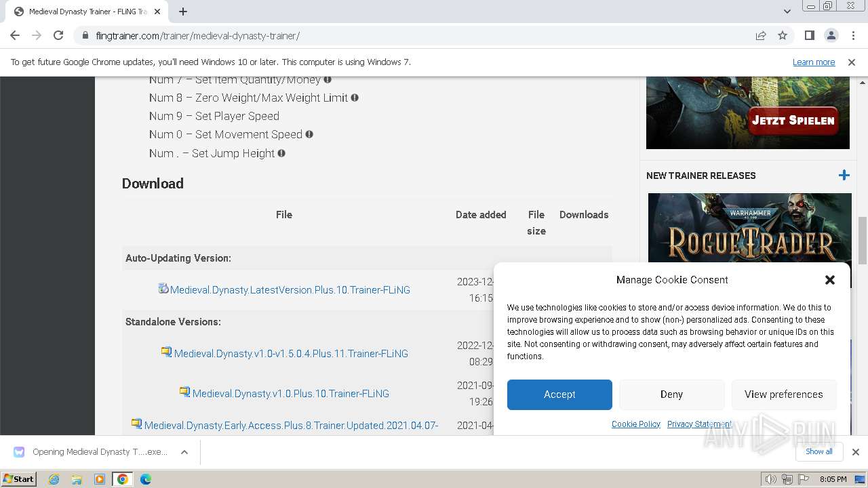This screenshot has height=488, width=868.
Task: Launch Microsoft Edge from taskbar
Action: point(146,479)
